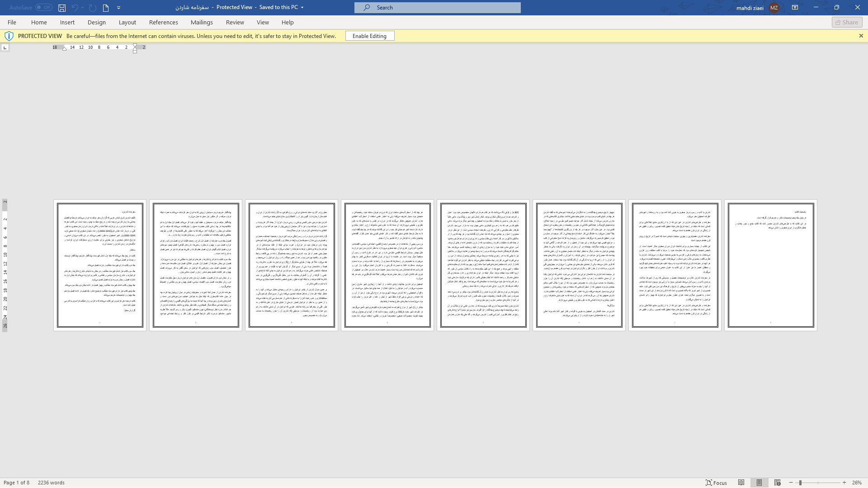Select the last page with little text

tap(771, 265)
